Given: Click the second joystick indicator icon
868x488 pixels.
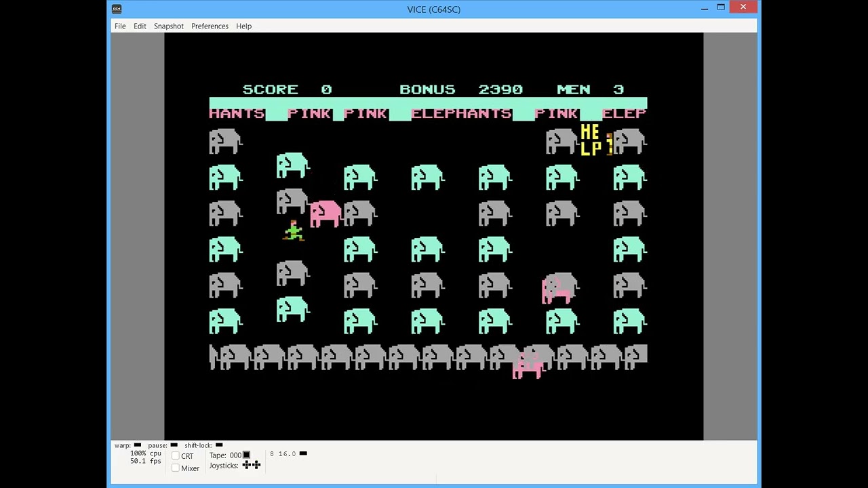Looking at the screenshot, I should pos(256,465).
